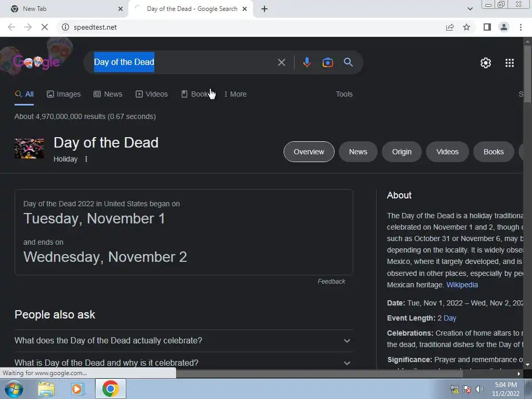Click the 'Tuesday, November 1' date text
532x399 pixels.
[95, 219]
